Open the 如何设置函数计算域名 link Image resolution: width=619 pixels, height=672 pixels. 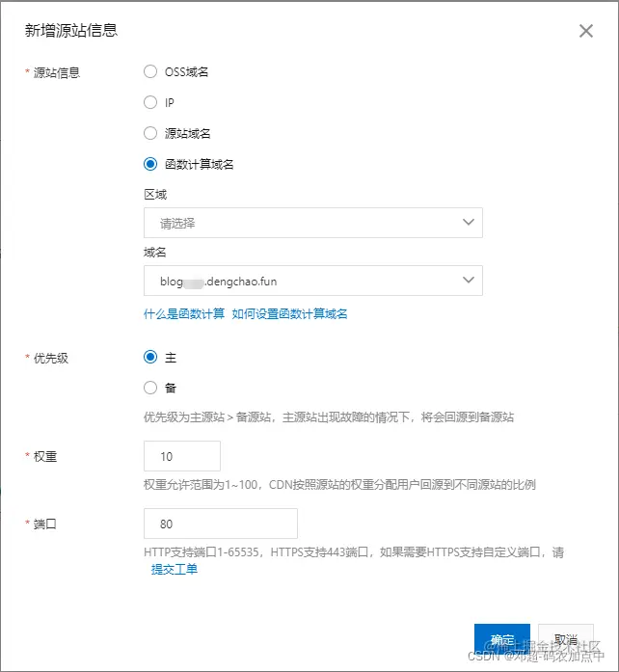290,313
